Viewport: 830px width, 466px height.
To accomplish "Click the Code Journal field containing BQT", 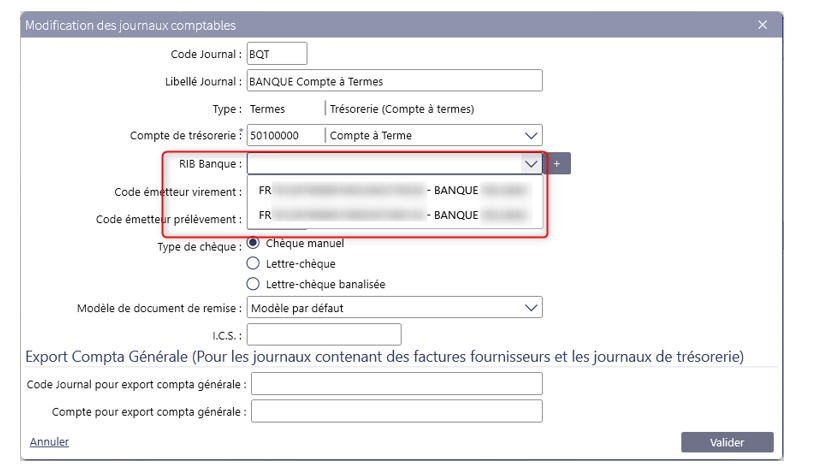I will [x=277, y=54].
